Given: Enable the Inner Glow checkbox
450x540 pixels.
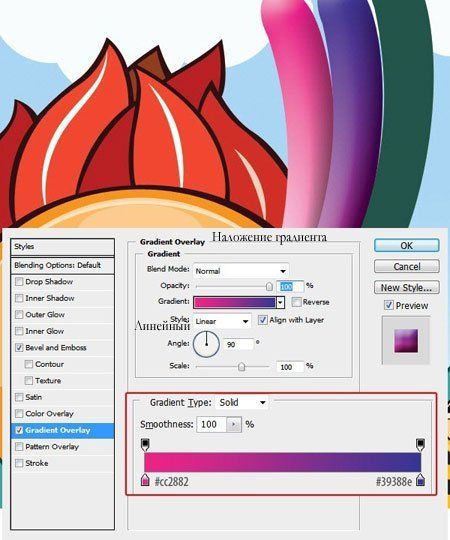Looking at the screenshot, I should click(x=19, y=331).
